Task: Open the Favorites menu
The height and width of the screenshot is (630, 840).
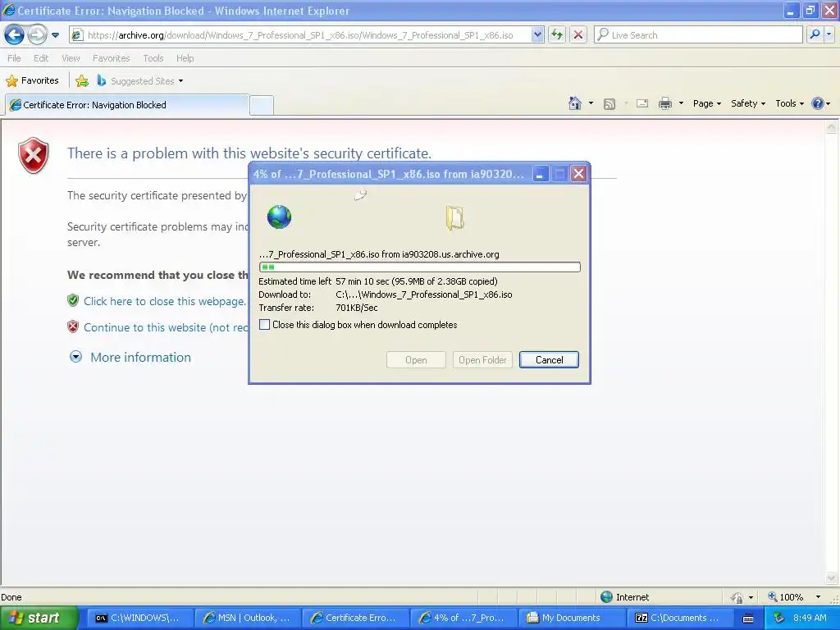Action: coord(111,58)
